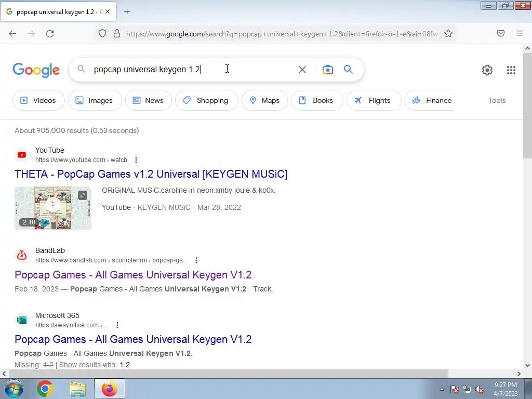Click YouTube favicon in first result

point(22,155)
